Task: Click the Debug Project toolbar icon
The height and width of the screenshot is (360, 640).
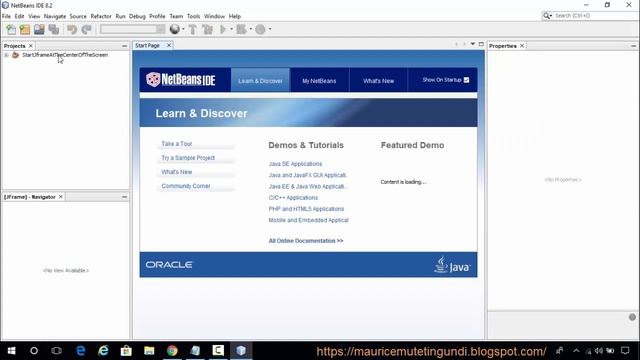Action: coord(241,29)
